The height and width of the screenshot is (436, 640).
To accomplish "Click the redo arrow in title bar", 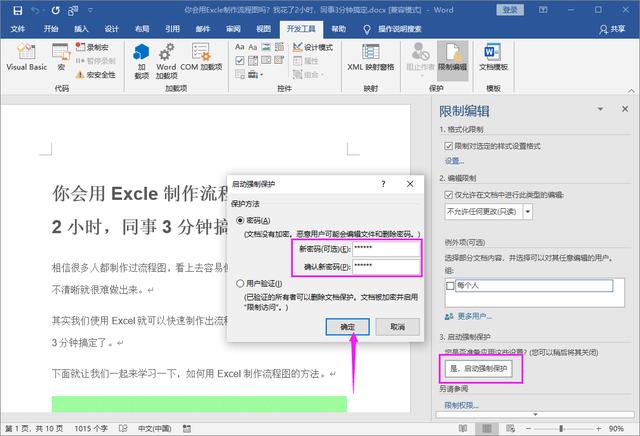I will (56, 10).
